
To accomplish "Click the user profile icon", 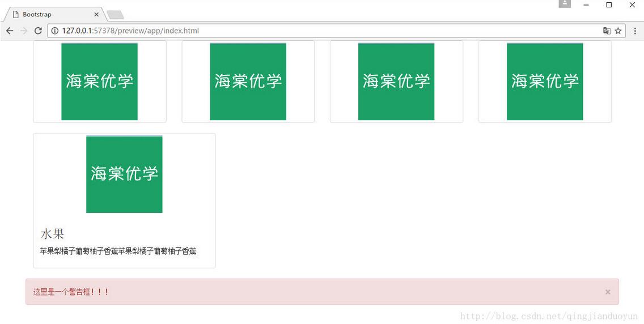I will 565,4.
